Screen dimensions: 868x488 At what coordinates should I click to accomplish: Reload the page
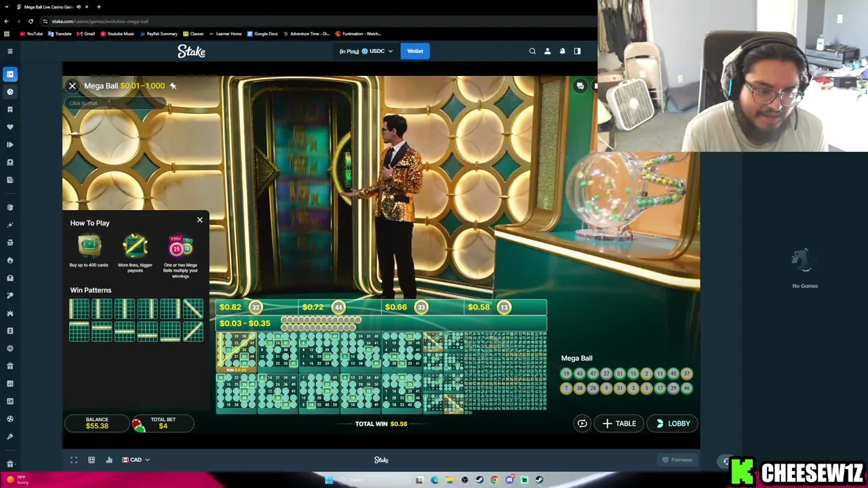click(31, 21)
